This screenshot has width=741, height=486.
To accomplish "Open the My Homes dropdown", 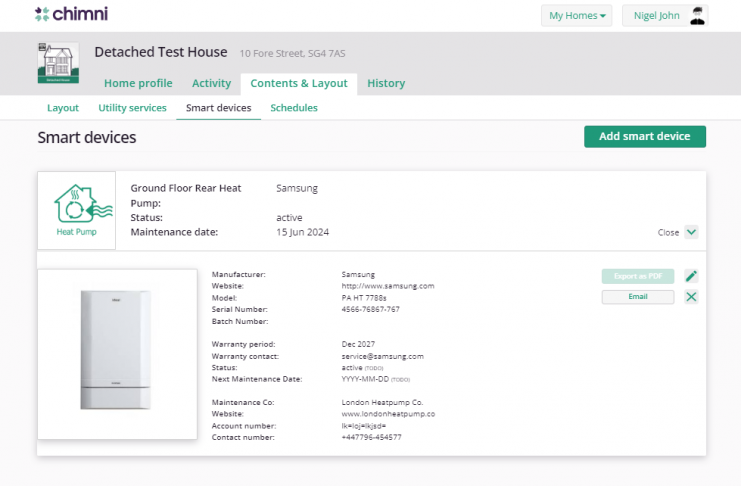I will pyautogui.click(x=577, y=16).
